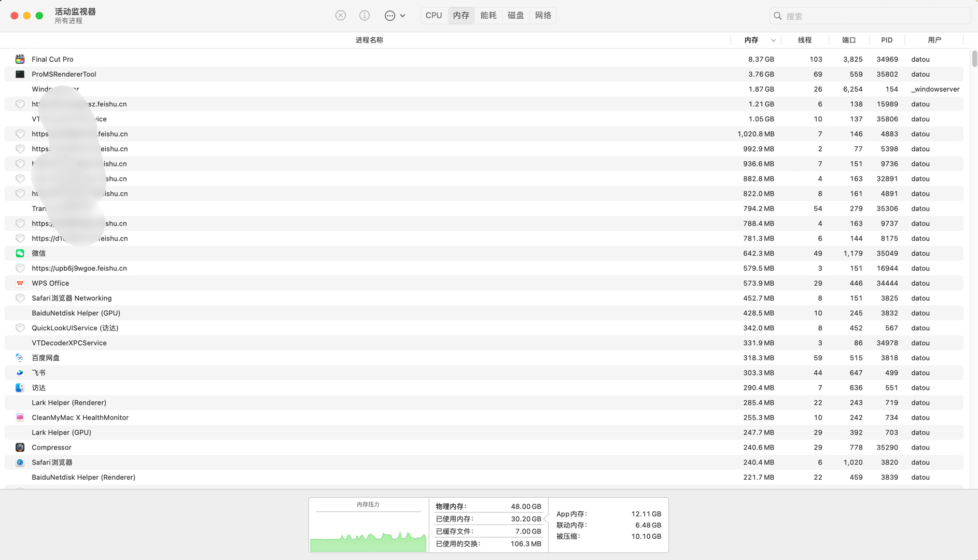
Task: Open process info with the inspect icon
Action: click(365, 16)
